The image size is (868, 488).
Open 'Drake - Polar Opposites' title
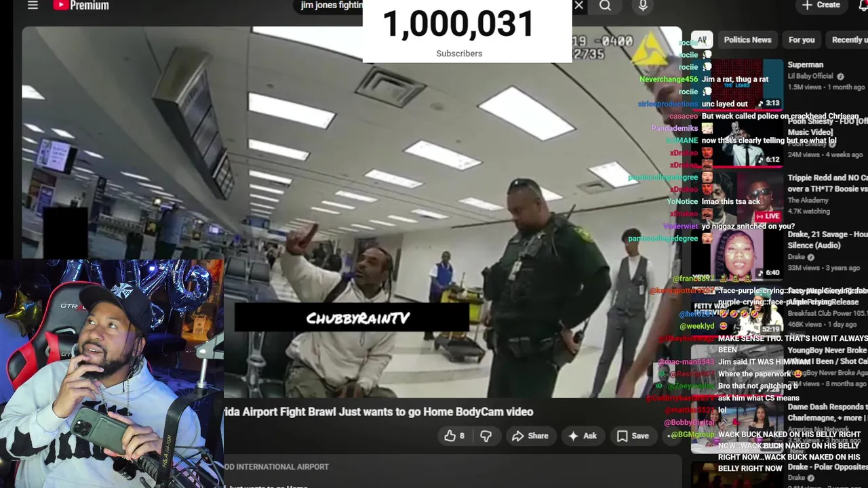click(828, 468)
